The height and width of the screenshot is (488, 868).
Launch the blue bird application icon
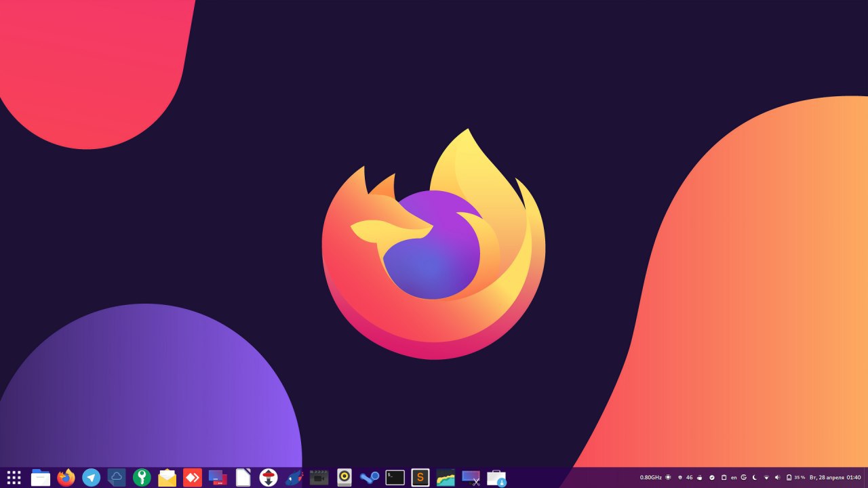click(x=294, y=477)
